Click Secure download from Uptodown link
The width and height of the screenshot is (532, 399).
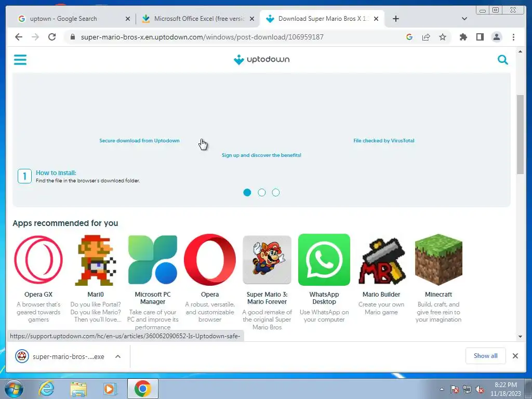[x=139, y=140]
